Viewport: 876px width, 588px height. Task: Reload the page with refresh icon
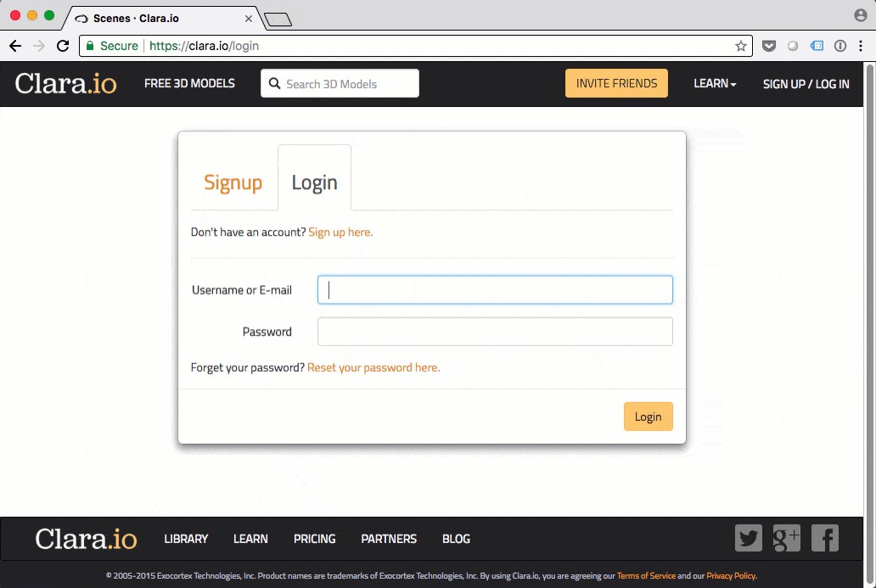pos(63,46)
